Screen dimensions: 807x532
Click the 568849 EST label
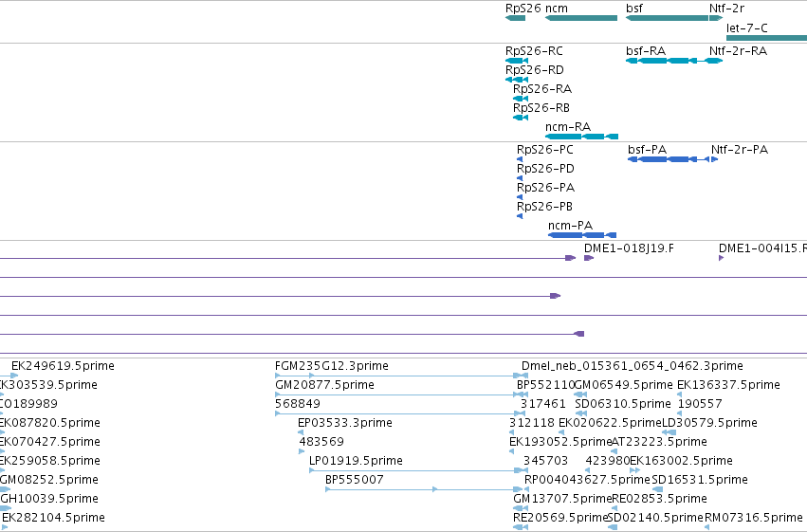point(298,404)
